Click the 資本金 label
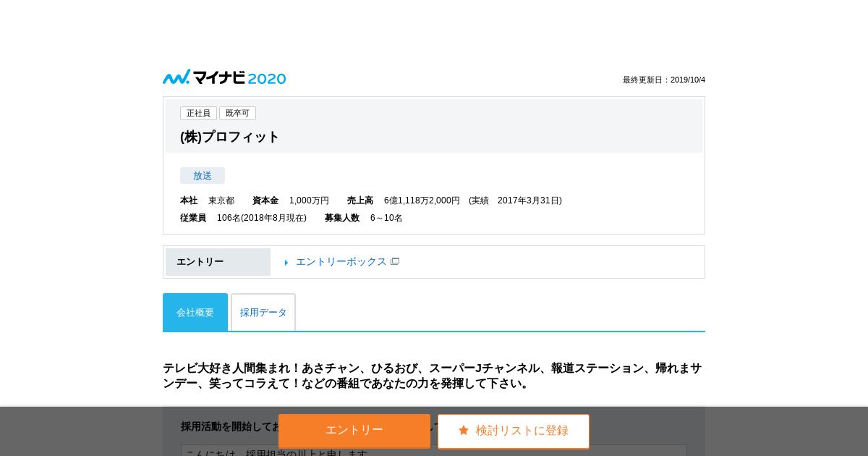Screen dimensions: 868x456 click(265, 200)
